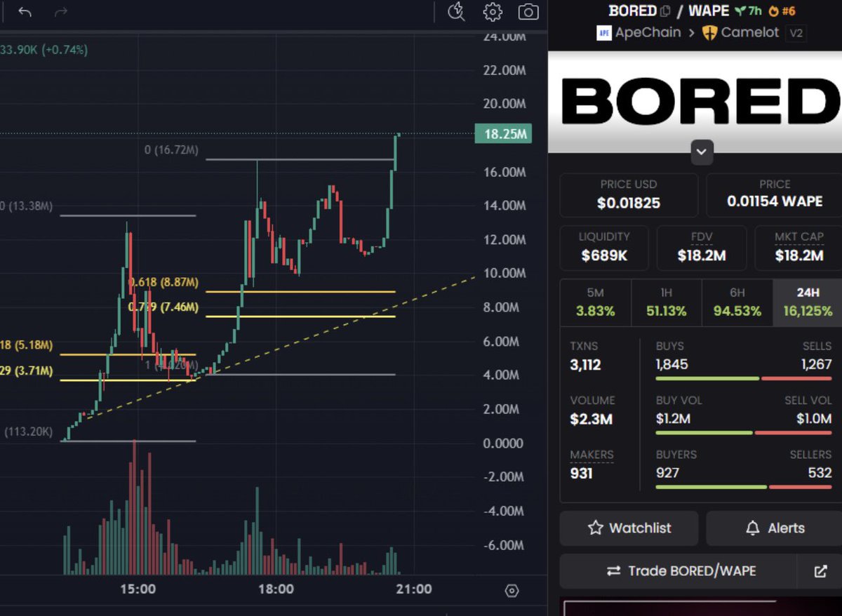This screenshot has width=842, height=616.
Task: Open the chart axis settings icon
Action: [512, 591]
